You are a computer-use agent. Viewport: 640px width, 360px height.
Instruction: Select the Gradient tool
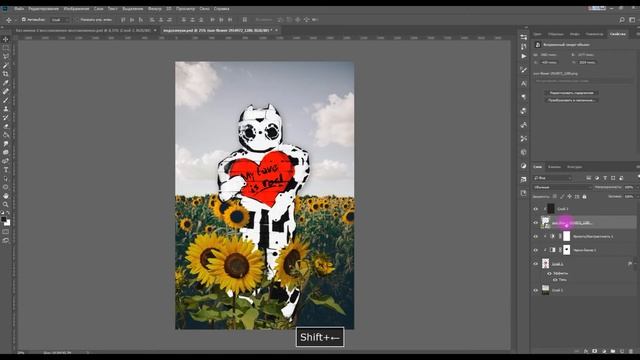pyautogui.click(x=6, y=135)
